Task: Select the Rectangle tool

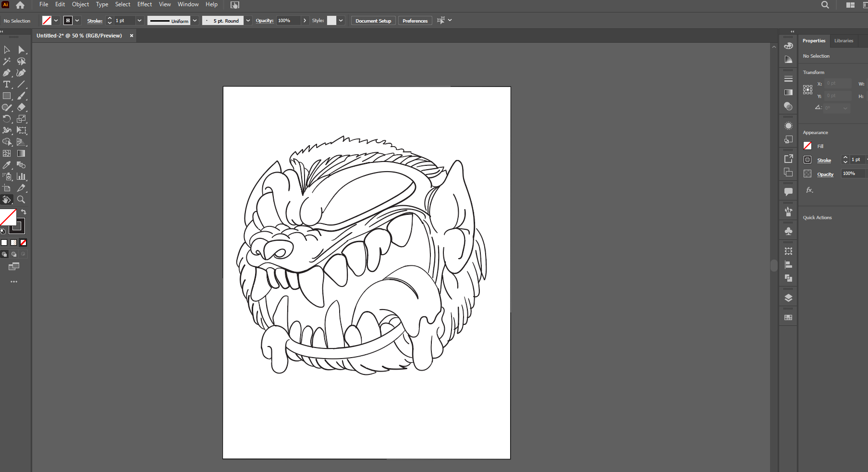Action: 7,96
